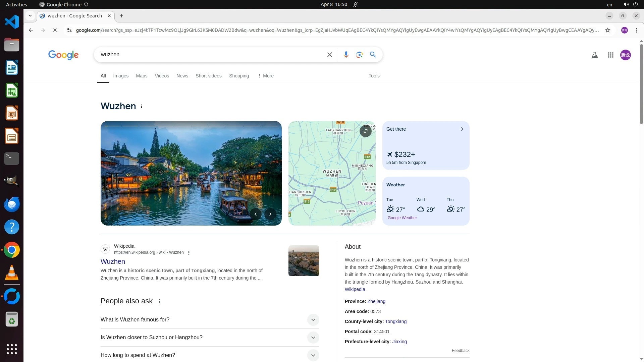Clear the search box text
Viewport: 644px width, 362px height.
point(329,55)
